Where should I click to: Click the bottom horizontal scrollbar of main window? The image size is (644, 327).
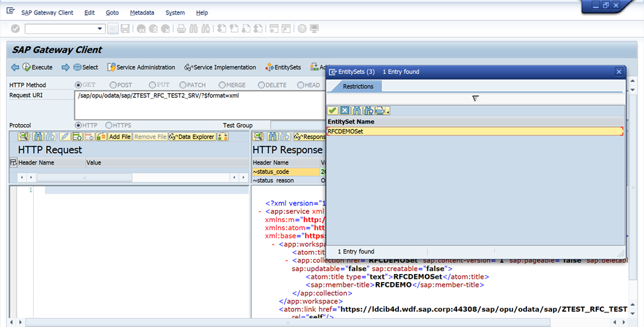(287, 322)
